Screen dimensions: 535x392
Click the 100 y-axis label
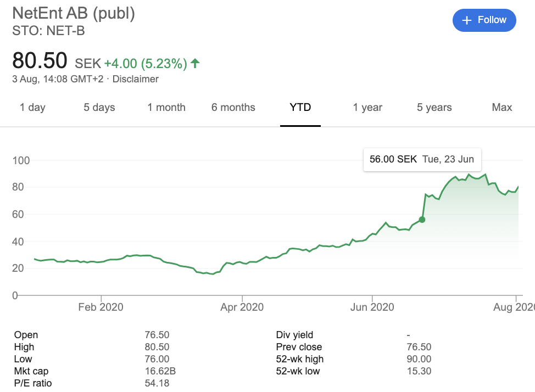[x=21, y=160]
